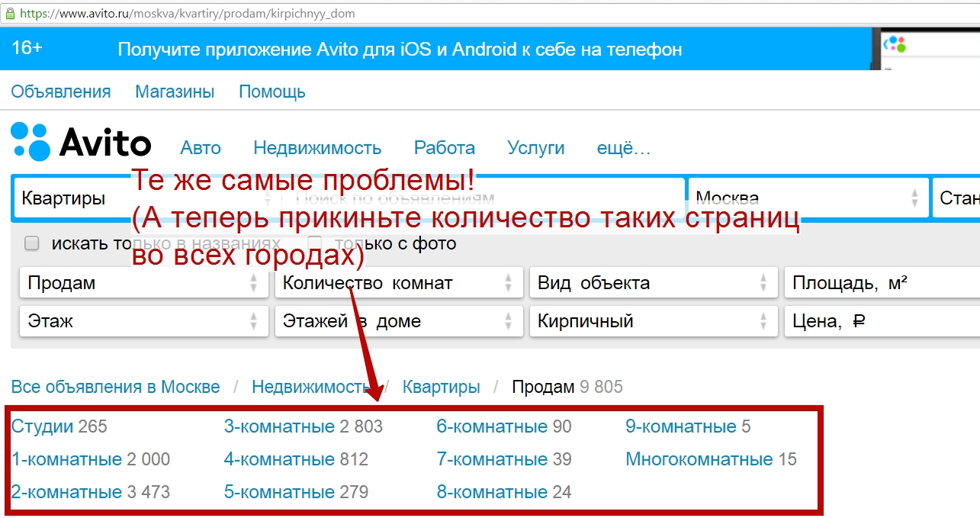Click the Avito logo
Screen dimensions: 980x518
[x=80, y=143]
